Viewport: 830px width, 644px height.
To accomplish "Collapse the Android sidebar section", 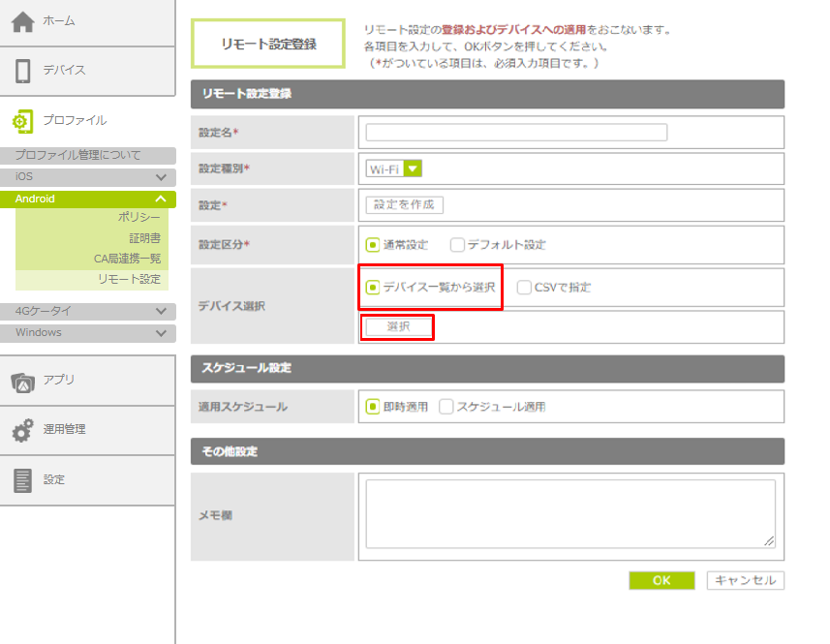I will coord(161,199).
